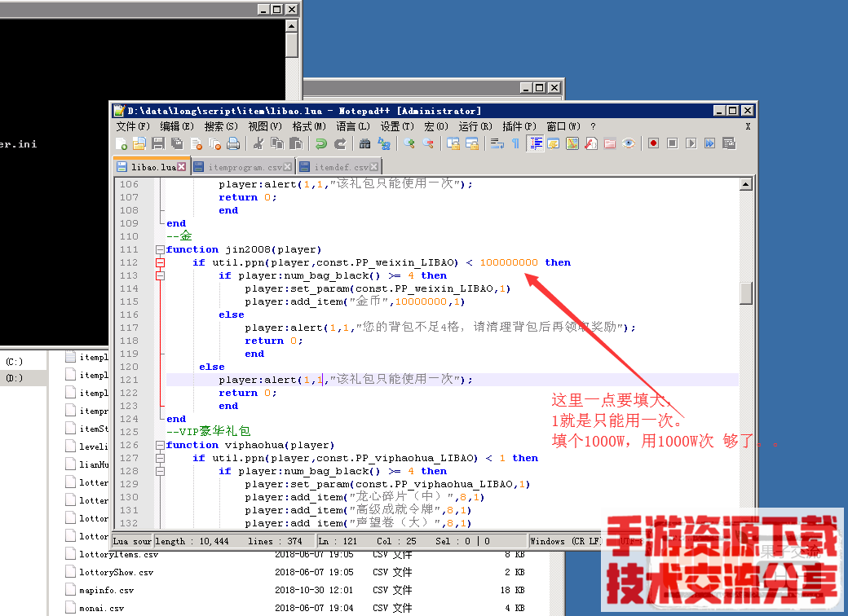Collapse the jin2008 function fold marker
Viewport: 848px width, 616px height.
pyautogui.click(x=158, y=249)
